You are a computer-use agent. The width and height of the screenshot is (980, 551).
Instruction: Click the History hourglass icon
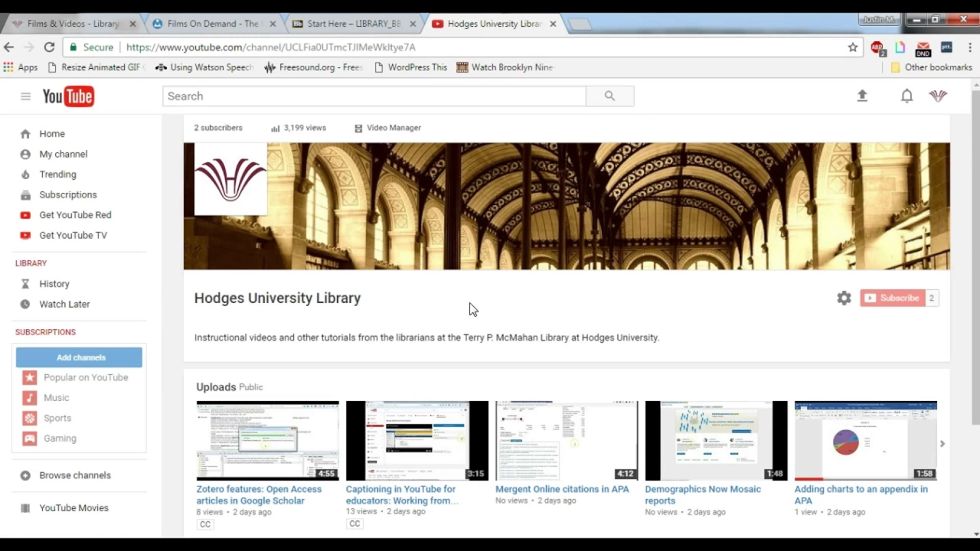[25, 284]
